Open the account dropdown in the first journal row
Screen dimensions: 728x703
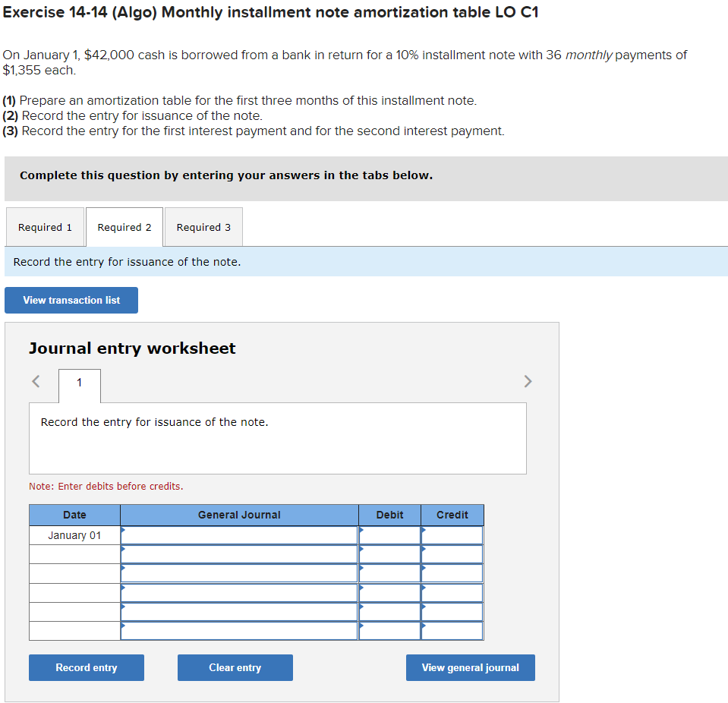123,534
